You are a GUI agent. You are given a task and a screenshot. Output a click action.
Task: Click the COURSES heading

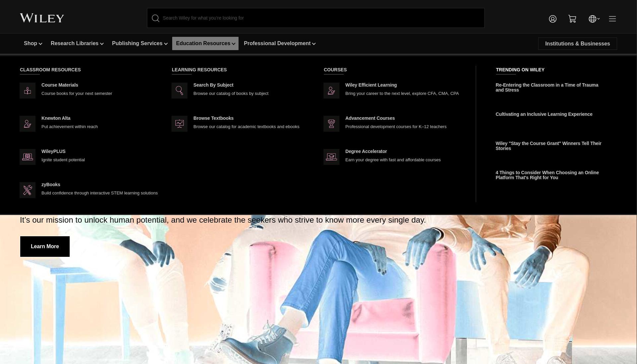(335, 70)
